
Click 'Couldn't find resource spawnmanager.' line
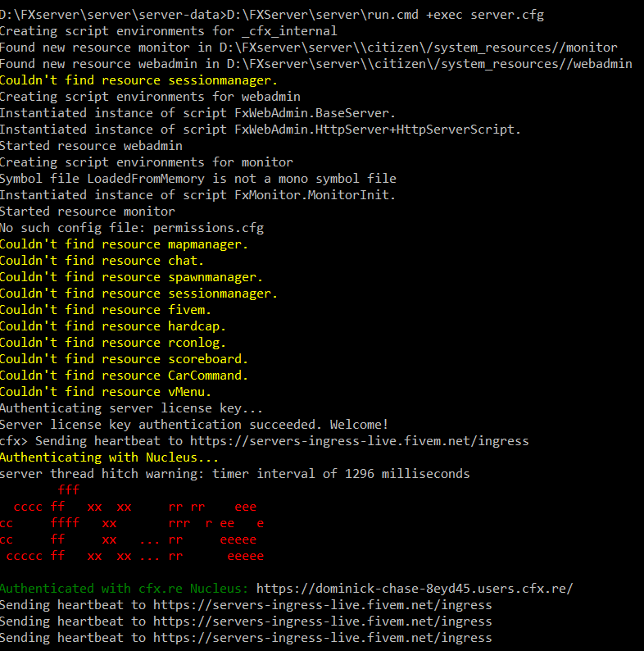(132, 277)
